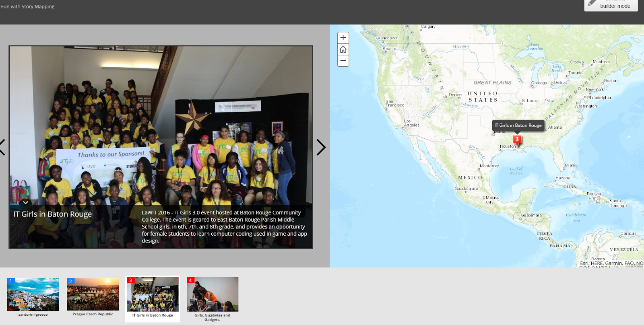644x325 pixels.
Task: Select IT Girls in Baton Rouge thumbnail
Action: [x=153, y=298]
